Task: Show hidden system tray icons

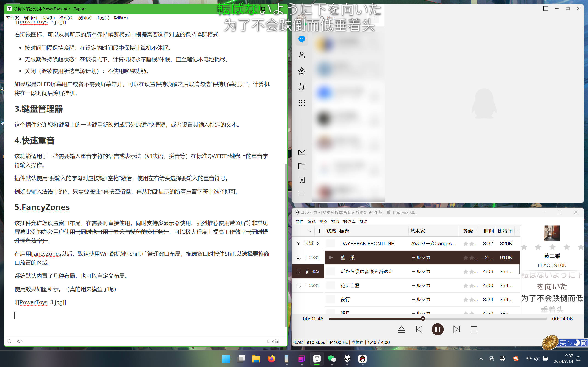Action: (x=480, y=359)
